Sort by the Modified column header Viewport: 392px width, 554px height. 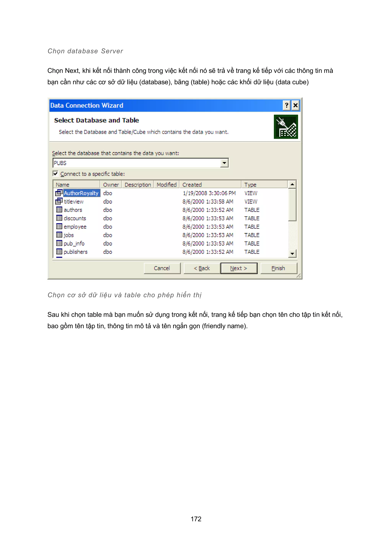167,185
